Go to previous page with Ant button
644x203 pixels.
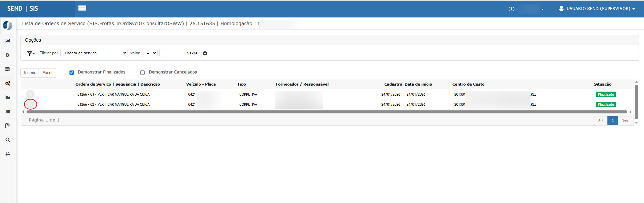click(601, 120)
